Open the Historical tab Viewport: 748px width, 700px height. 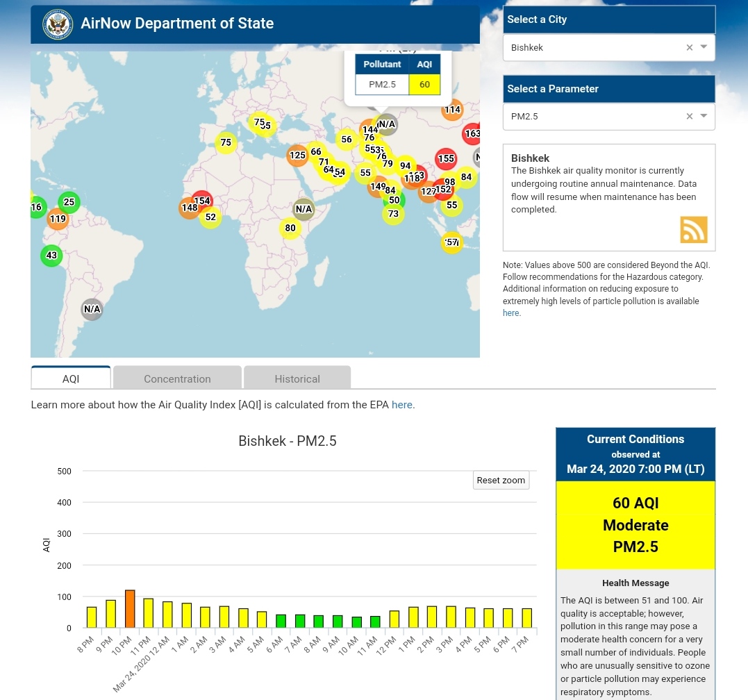[x=297, y=378]
